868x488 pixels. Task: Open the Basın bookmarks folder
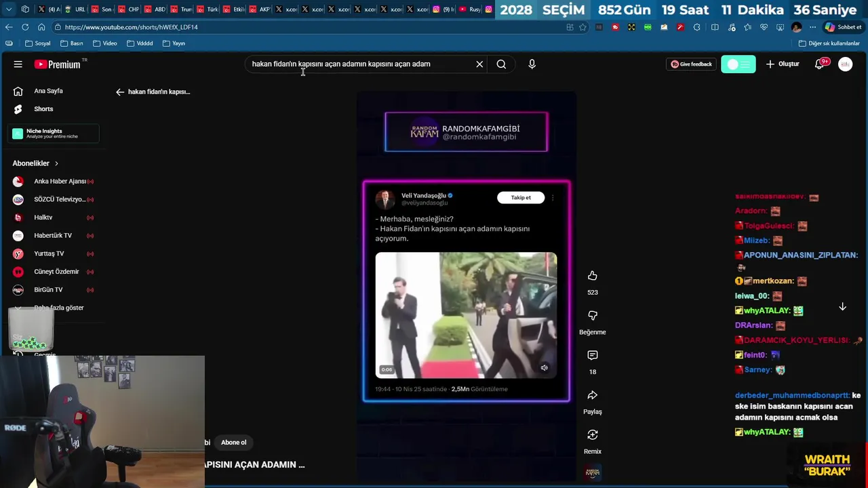click(x=71, y=43)
